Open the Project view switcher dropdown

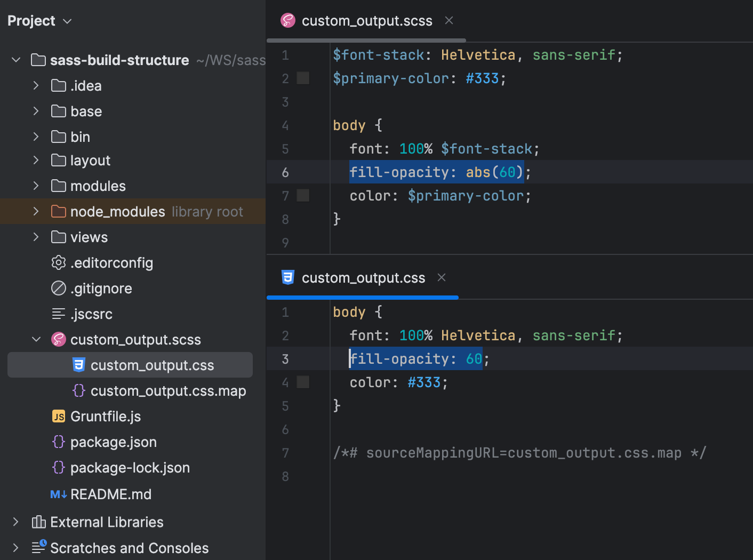pos(67,21)
